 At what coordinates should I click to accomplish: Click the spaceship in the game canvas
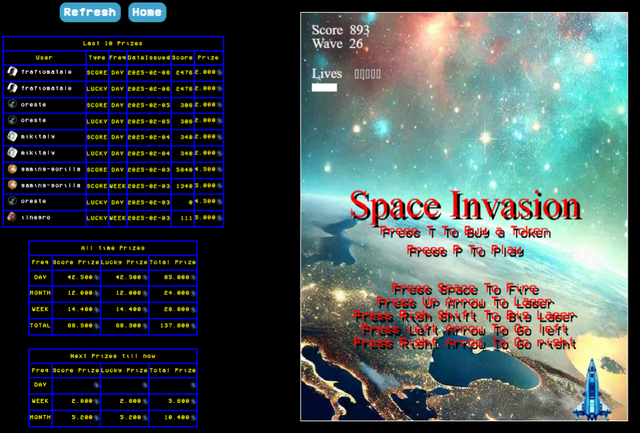591,390
